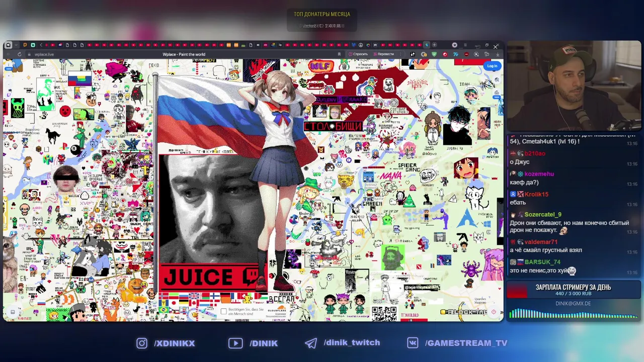Click username Krolik15 in chat
The width and height of the screenshot is (644, 362).
536,194
